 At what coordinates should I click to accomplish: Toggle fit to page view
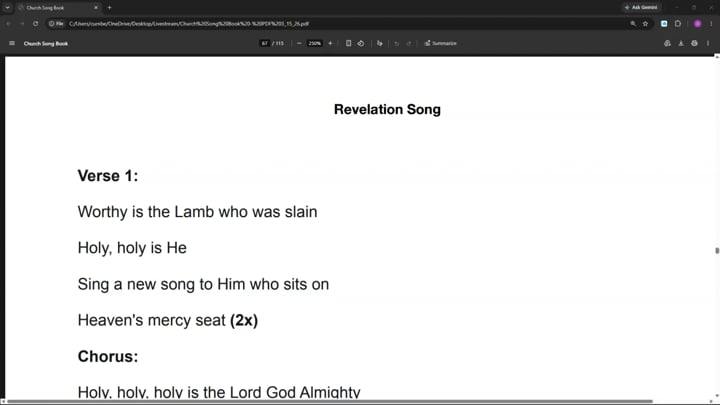click(x=349, y=43)
